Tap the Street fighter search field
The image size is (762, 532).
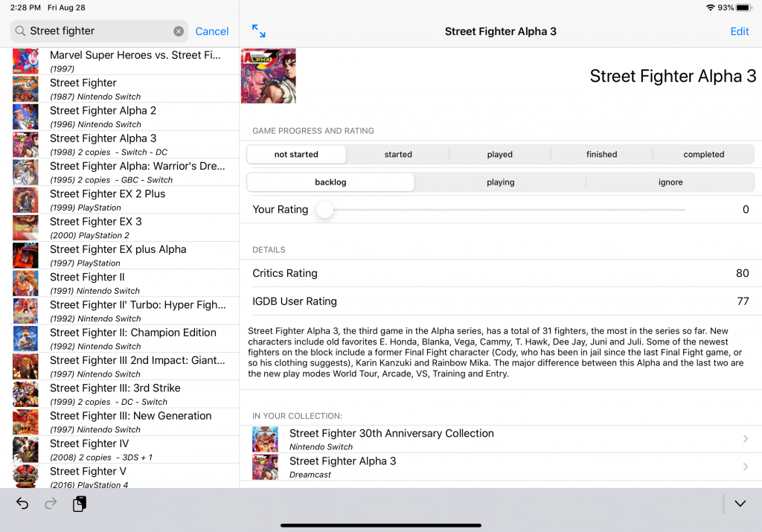coord(99,31)
